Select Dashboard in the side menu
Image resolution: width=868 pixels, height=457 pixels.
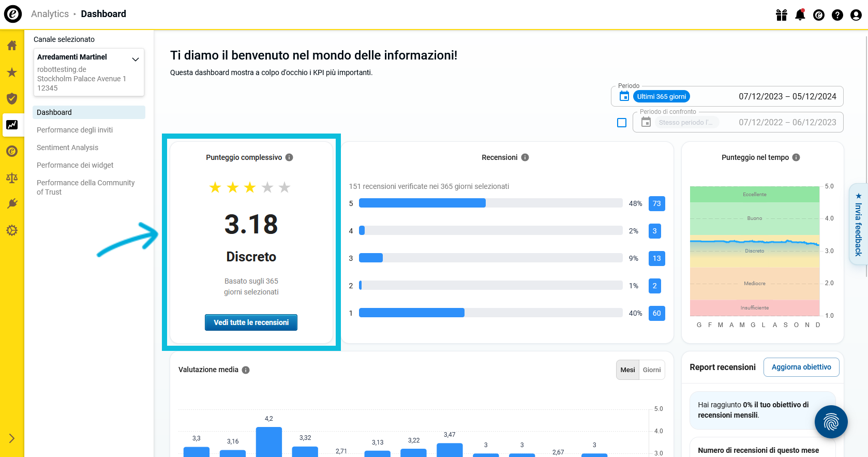point(89,112)
